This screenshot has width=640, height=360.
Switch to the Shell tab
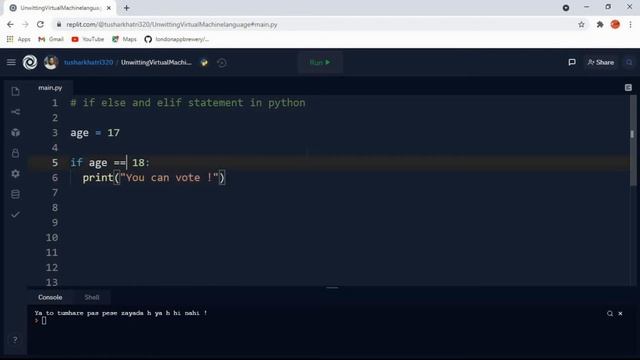point(92,297)
